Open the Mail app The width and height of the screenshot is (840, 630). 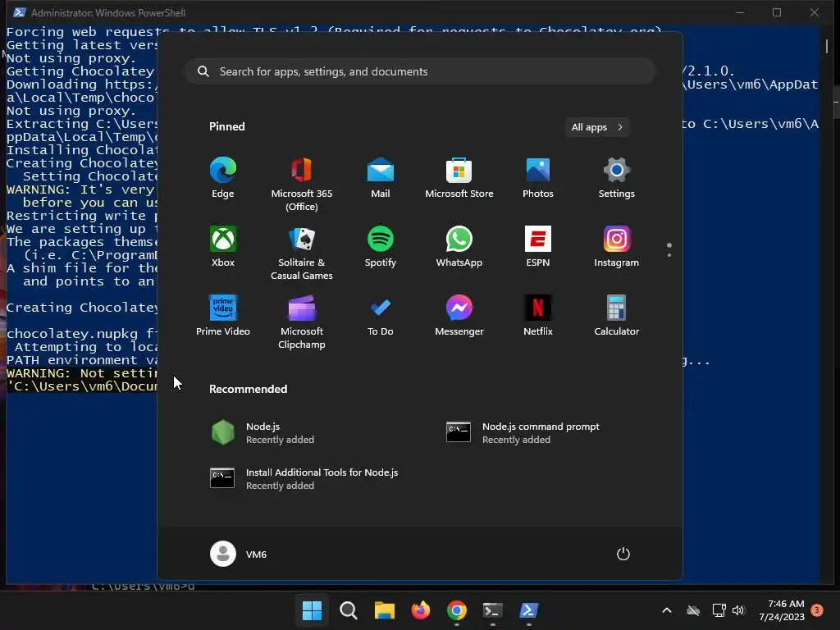pyautogui.click(x=381, y=178)
